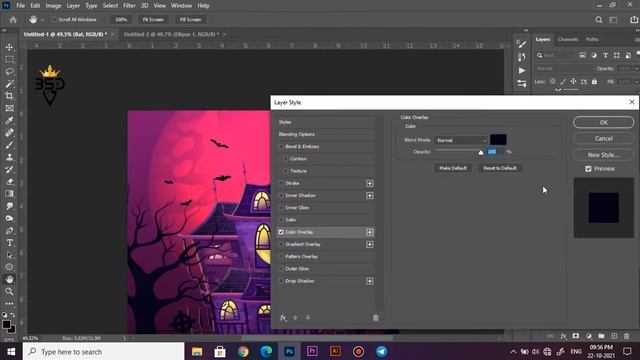The height and width of the screenshot is (360, 640).
Task: Select the Gradient tool
Action: pos(9,194)
